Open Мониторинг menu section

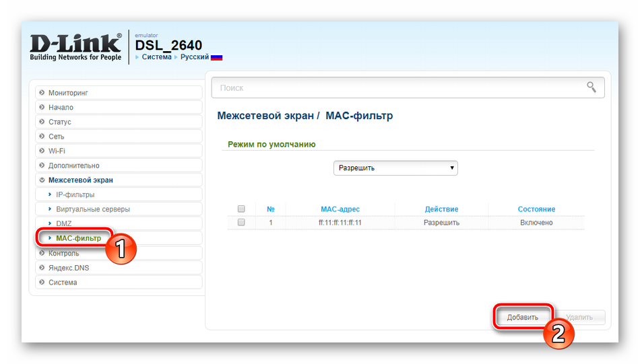click(x=119, y=93)
